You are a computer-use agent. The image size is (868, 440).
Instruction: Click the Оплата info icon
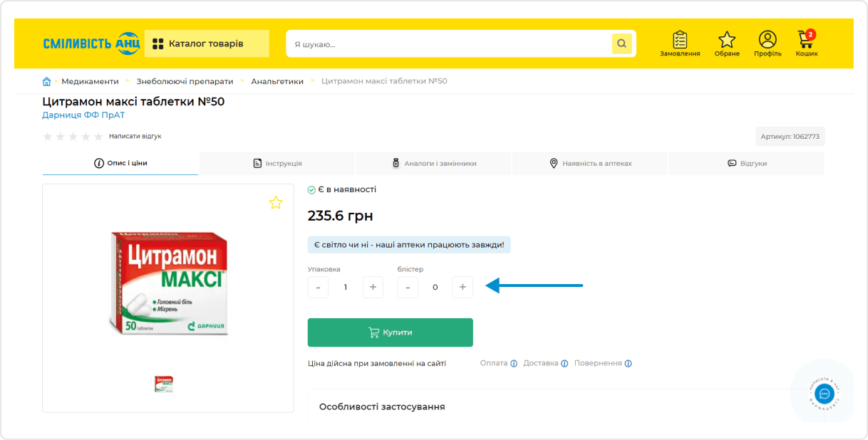[513, 363]
